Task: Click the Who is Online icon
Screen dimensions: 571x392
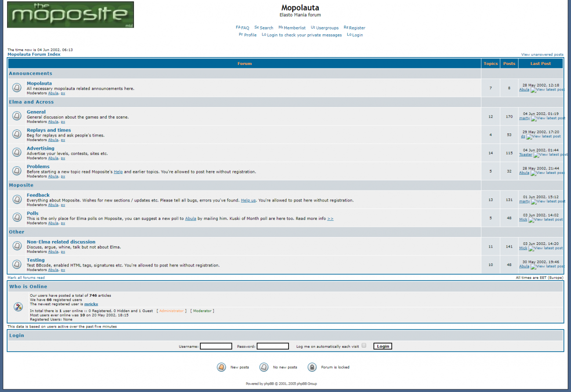Action: click(18, 307)
